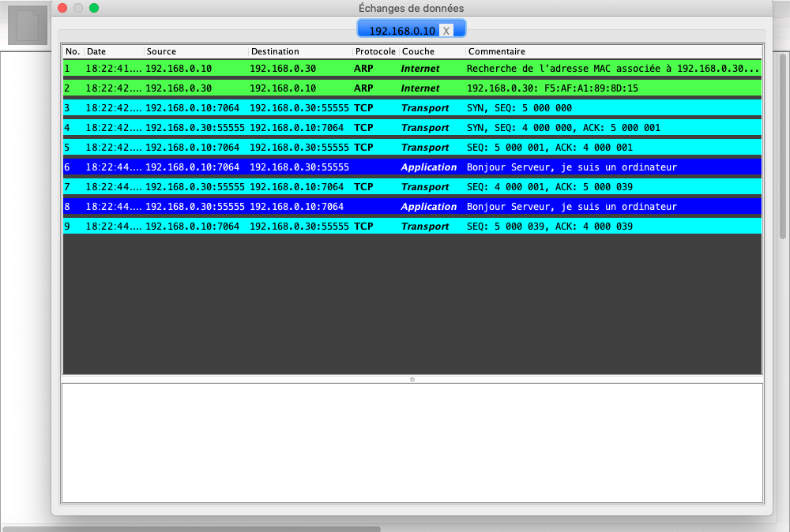
Task: Click the No. column header
Action: [x=73, y=51]
